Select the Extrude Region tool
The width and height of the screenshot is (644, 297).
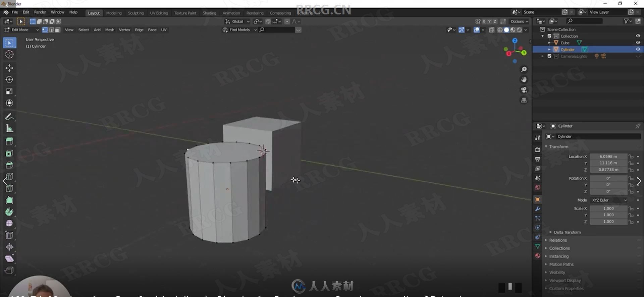tap(9, 141)
